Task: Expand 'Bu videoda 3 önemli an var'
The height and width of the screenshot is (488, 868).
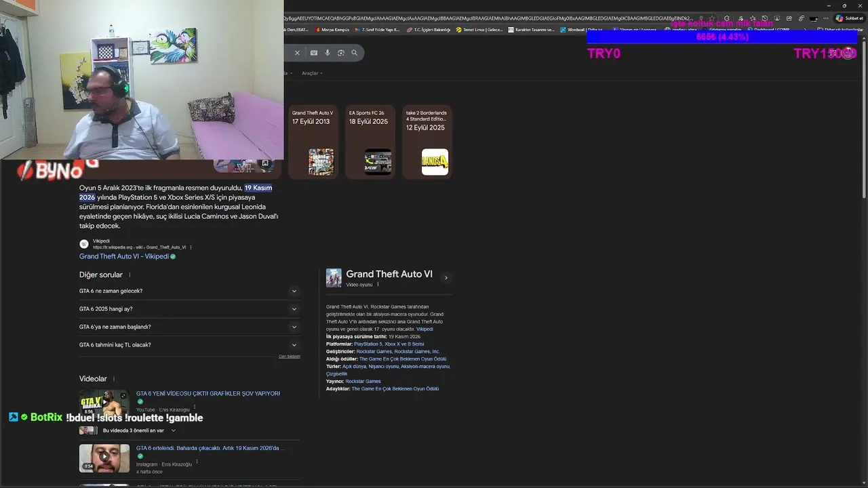Action: (x=128, y=430)
